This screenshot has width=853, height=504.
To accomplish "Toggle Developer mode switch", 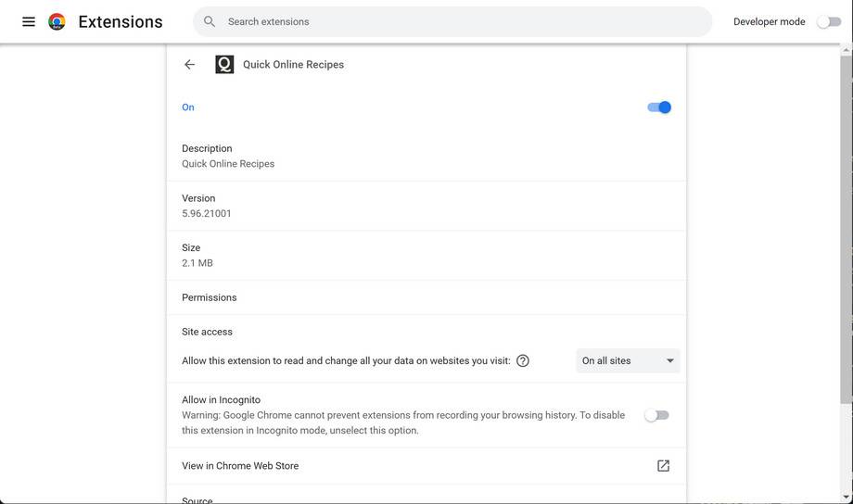I will pos(828,21).
